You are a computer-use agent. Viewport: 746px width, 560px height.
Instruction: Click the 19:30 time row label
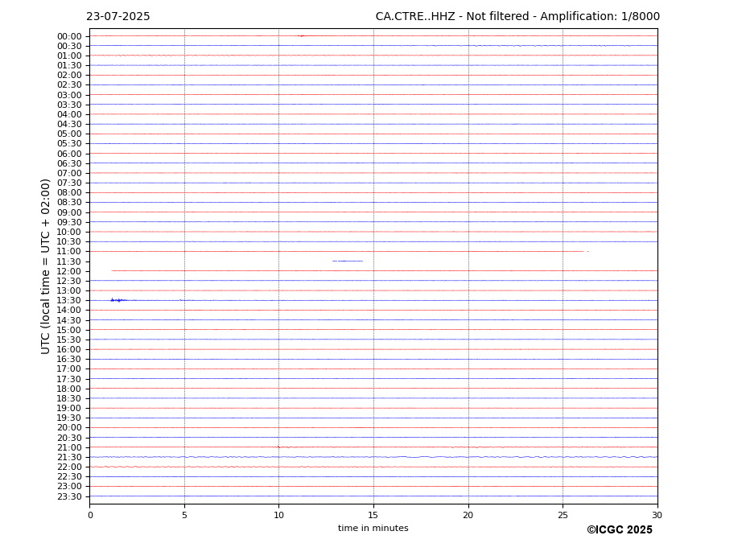[69, 418]
